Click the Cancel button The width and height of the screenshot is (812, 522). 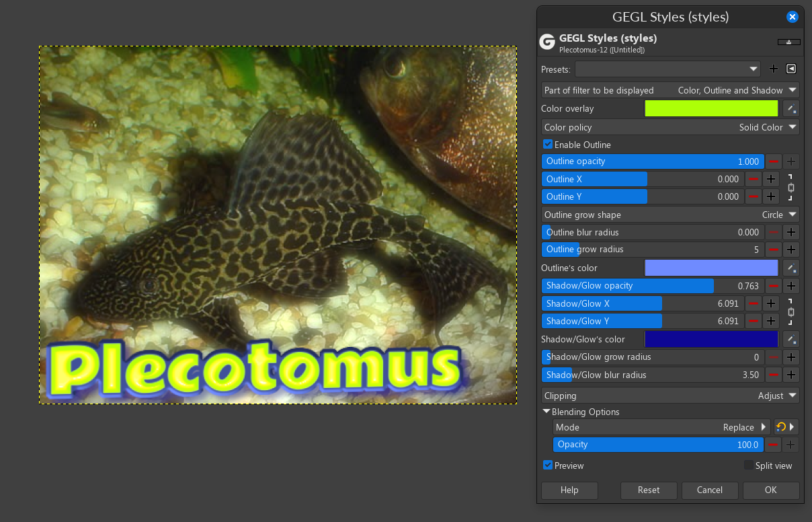coord(710,490)
